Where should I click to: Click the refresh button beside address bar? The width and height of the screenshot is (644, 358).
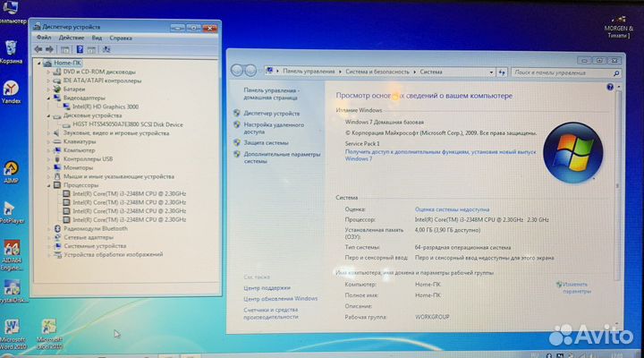[x=502, y=72]
